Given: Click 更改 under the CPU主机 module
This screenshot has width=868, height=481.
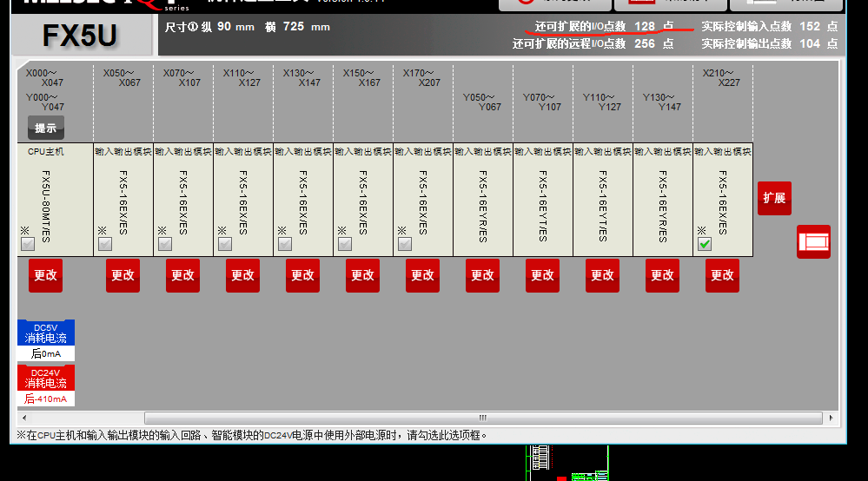Looking at the screenshot, I should coord(45,275).
